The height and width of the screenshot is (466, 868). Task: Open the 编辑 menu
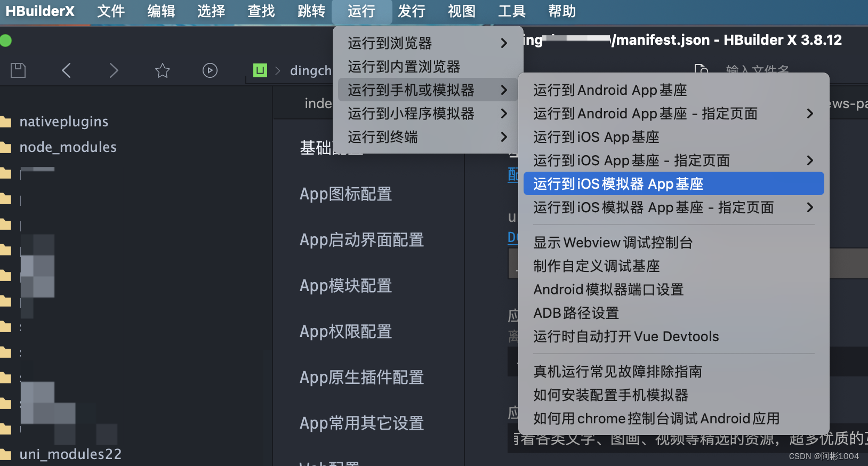pos(161,11)
